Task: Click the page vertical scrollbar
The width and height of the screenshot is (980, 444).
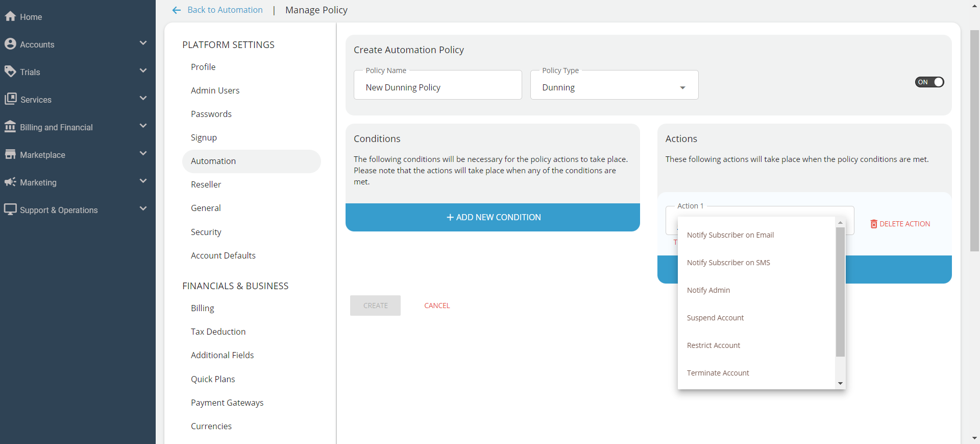Action: point(974,141)
